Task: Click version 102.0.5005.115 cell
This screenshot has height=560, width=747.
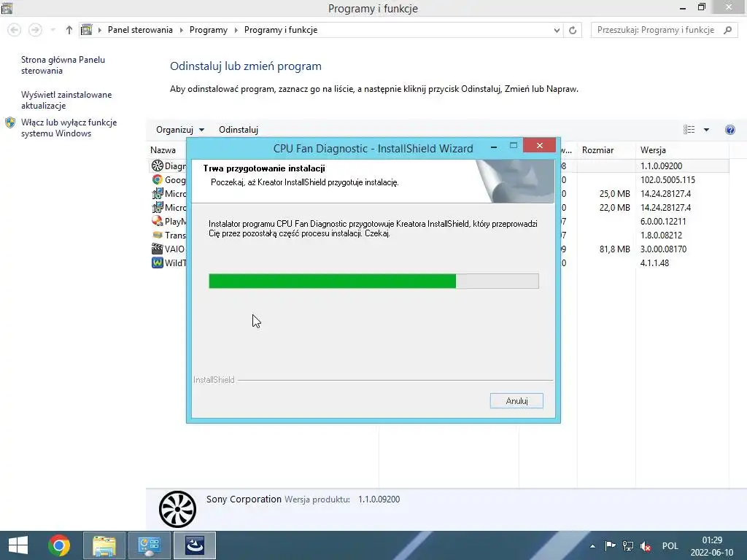Action: (x=667, y=180)
